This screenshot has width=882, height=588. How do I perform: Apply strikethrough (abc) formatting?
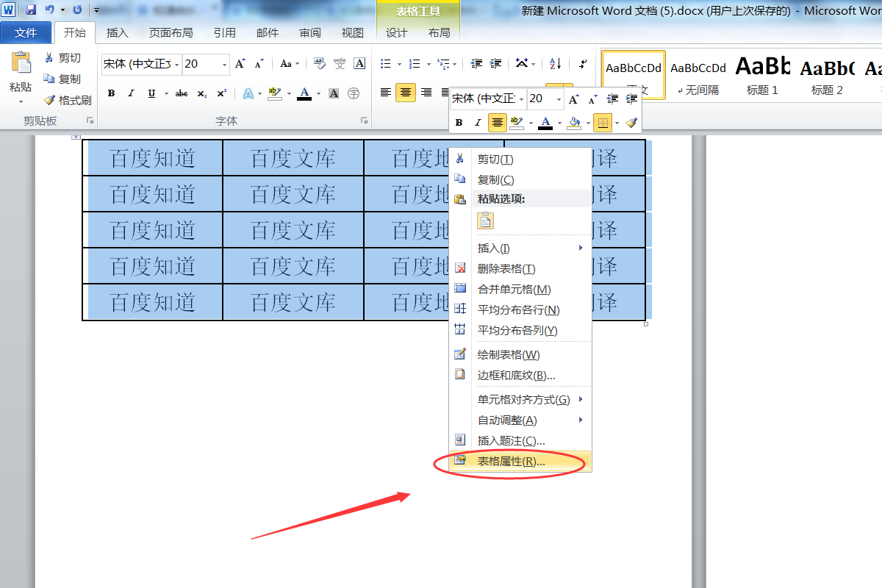tap(182, 93)
